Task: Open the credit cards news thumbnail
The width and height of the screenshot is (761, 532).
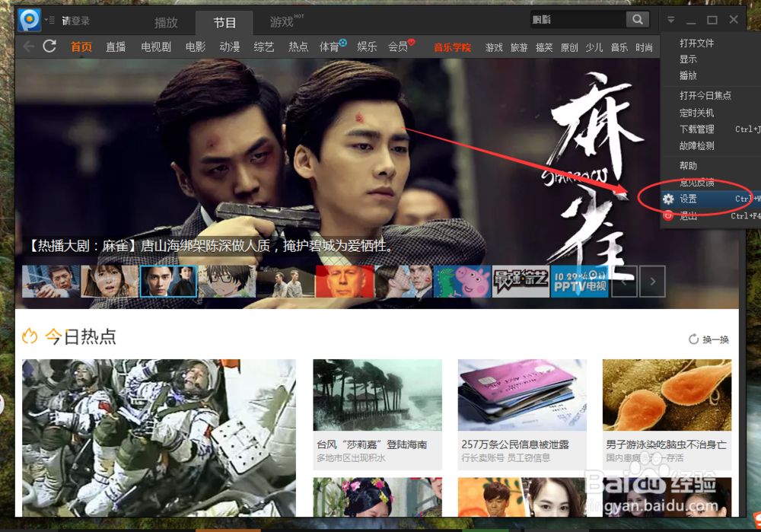Action: tap(522, 395)
